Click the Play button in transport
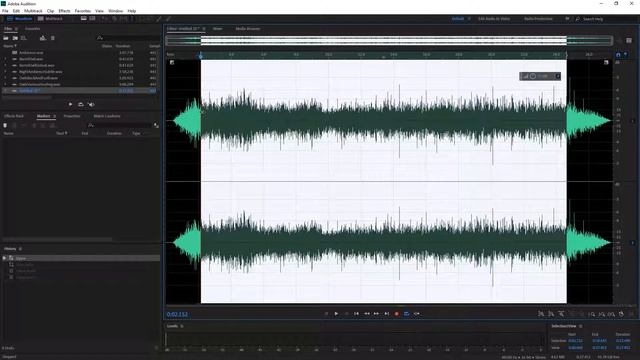640x360 pixels. 336,314
